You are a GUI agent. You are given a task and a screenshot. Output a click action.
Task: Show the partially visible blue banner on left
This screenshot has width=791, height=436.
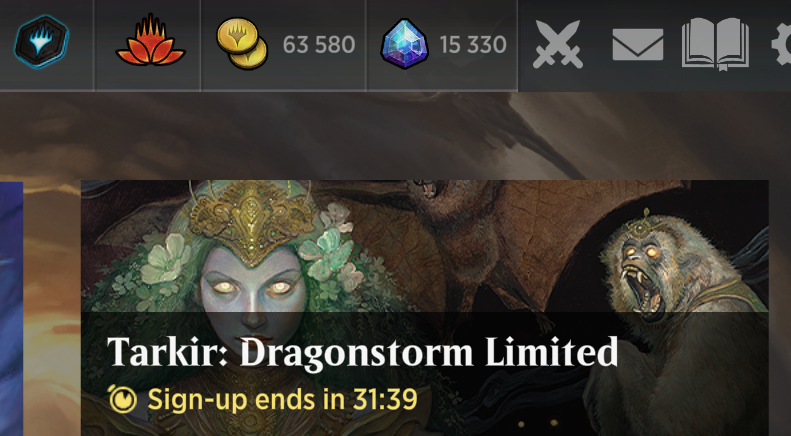pyautogui.click(x=11, y=308)
